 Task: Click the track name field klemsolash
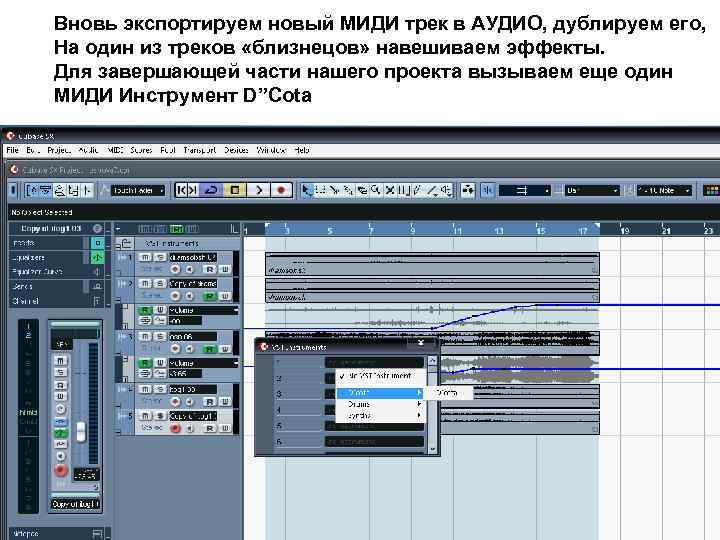click(193, 257)
